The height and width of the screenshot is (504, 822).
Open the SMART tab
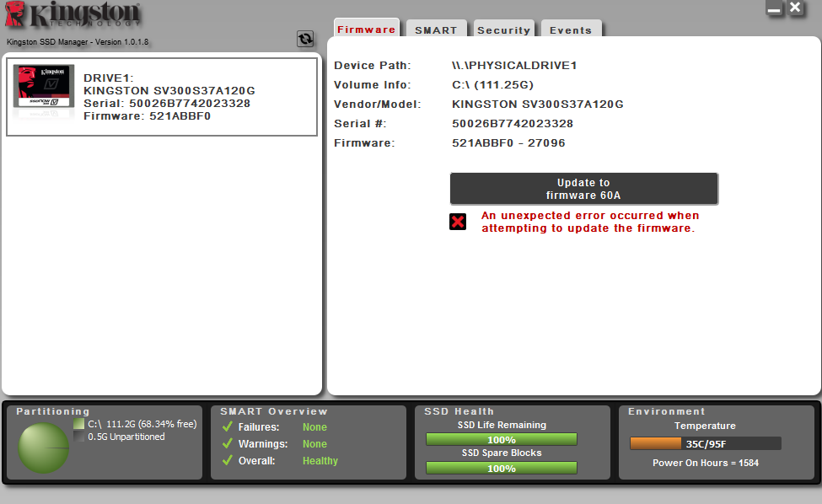[436, 29]
